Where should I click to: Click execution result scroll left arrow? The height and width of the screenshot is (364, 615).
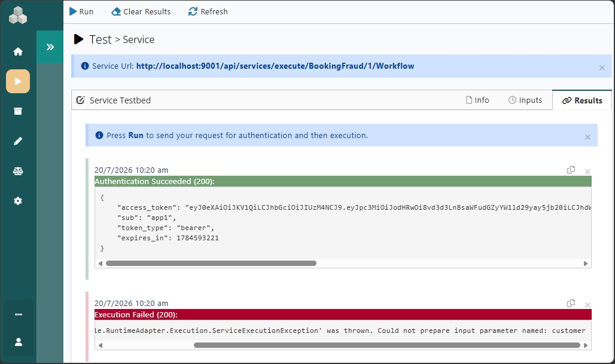click(x=101, y=345)
